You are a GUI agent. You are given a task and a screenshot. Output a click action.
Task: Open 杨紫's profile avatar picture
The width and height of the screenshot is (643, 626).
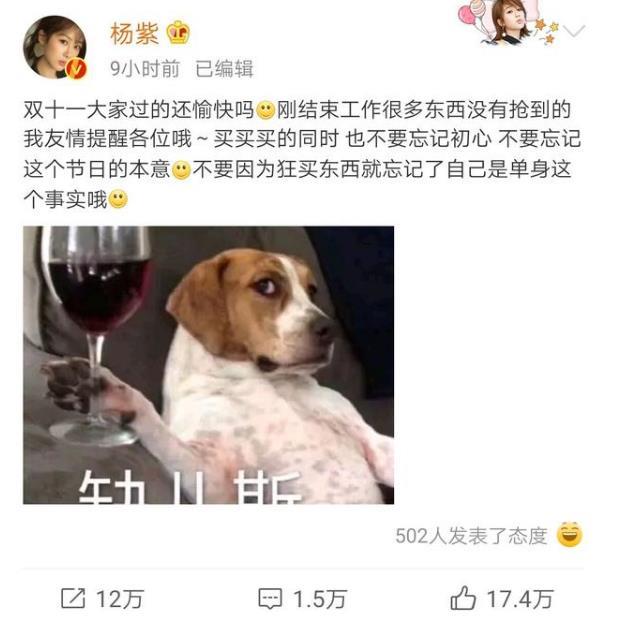point(55,46)
